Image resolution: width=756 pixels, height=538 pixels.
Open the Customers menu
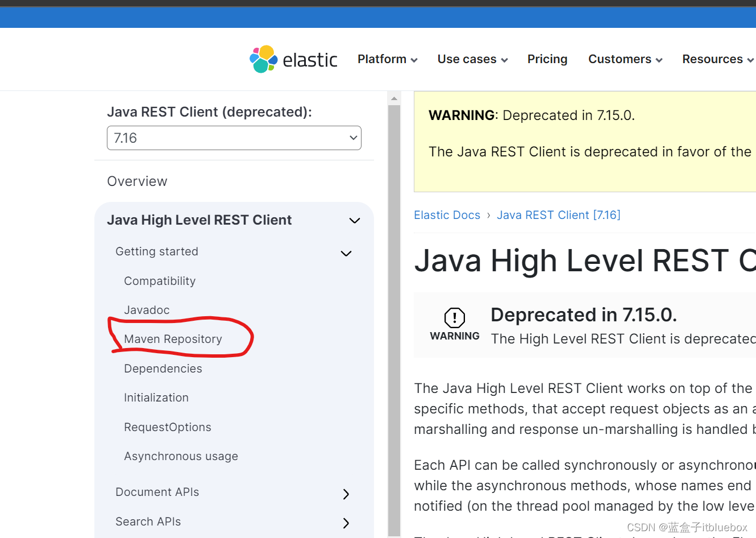coord(625,59)
